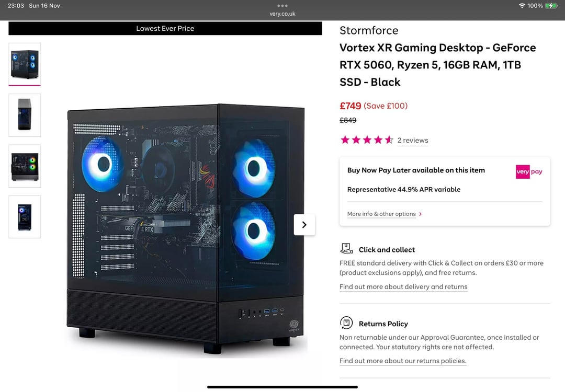The width and height of the screenshot is (565, 392).
Task: Tap the three-dot menu at top
Action: [282, 6]
